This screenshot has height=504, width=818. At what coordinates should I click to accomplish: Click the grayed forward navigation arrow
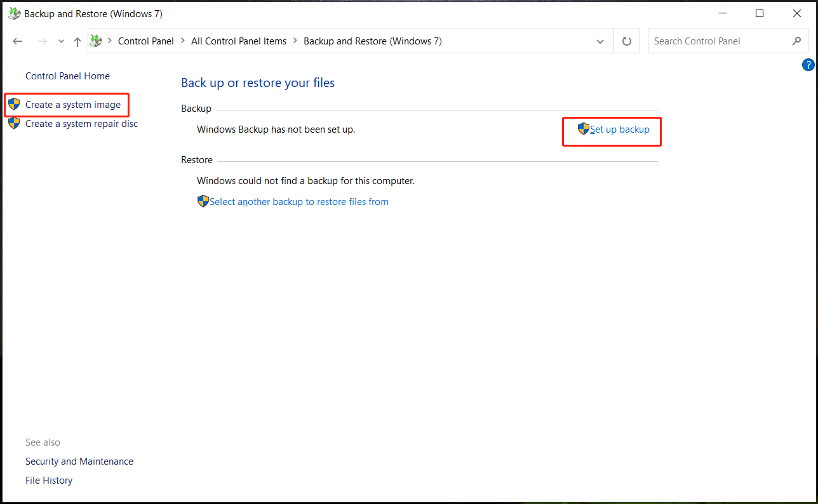click(x=42, y=41)
